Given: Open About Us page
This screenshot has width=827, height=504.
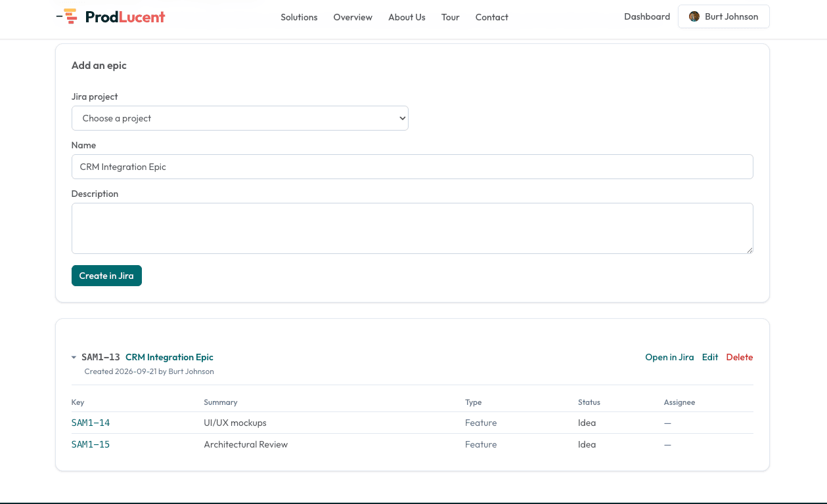Looking at the screenshot, I should click(x=407, y=17).
